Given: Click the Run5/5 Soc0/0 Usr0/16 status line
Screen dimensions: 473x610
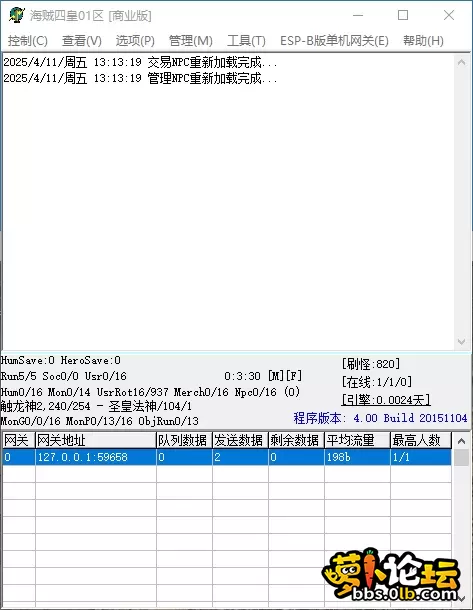Looking at the screenshot, I should (x=64, y=376).
